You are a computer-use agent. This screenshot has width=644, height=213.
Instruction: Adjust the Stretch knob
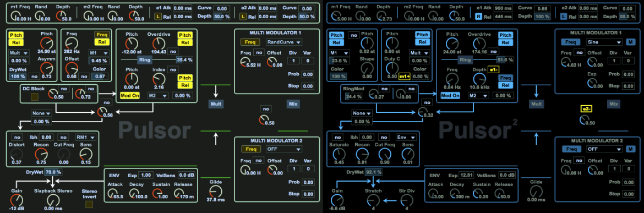click(x=373, y=200)
